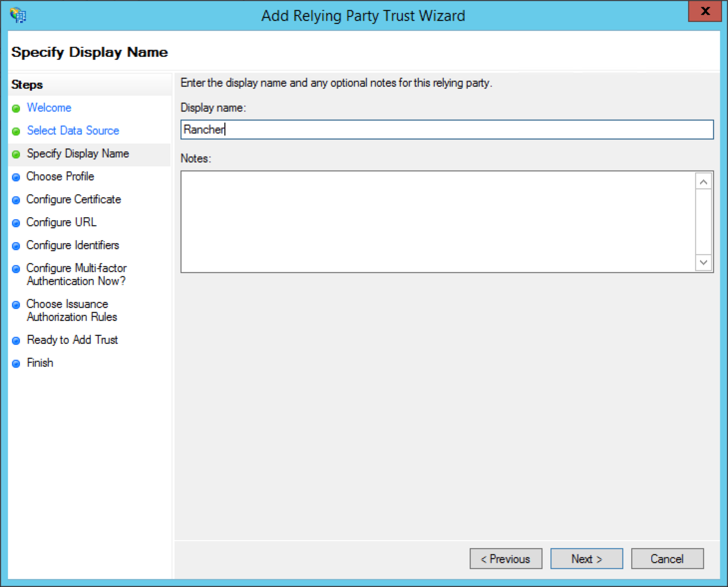Click the blue bullet beside Configure URL
The height and width of the screenshot is (587, 728).
pyautogui.click(x=16, y=223)
